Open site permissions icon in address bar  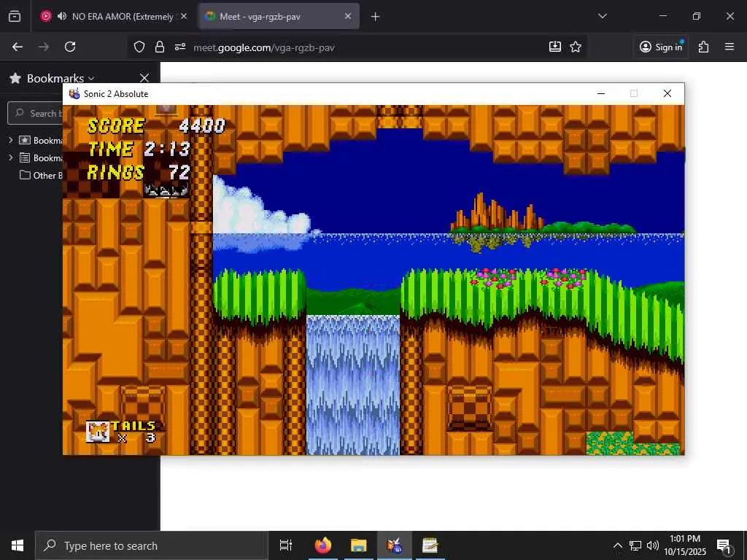pyautogui.click(x=180, y=47)
